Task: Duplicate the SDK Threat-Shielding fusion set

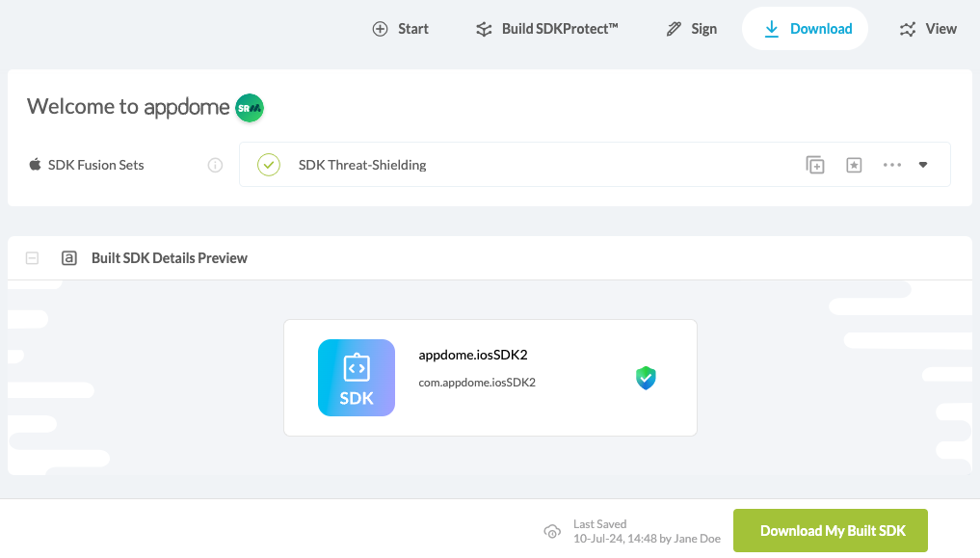Action: (x=814, y=165)
